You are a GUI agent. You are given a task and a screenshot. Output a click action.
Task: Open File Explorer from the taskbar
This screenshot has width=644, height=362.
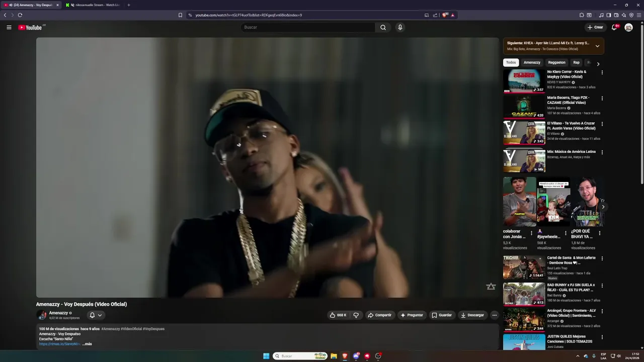click(334, 356)
